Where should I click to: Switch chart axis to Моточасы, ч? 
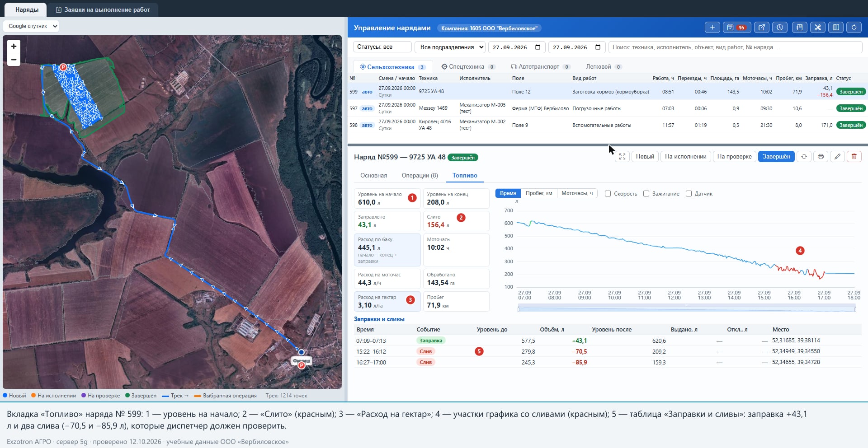pyautogui.click(x=577, y=193)
